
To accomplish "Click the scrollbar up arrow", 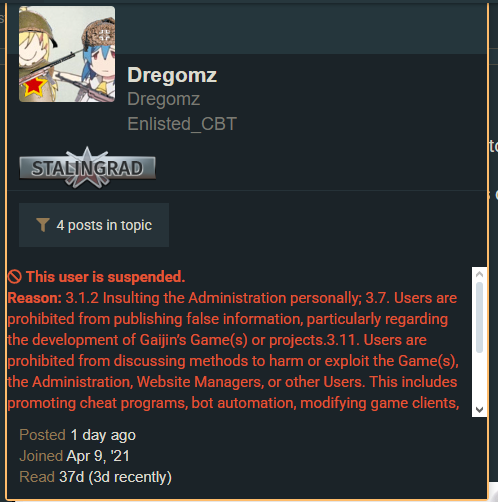I will coord(480,274).
